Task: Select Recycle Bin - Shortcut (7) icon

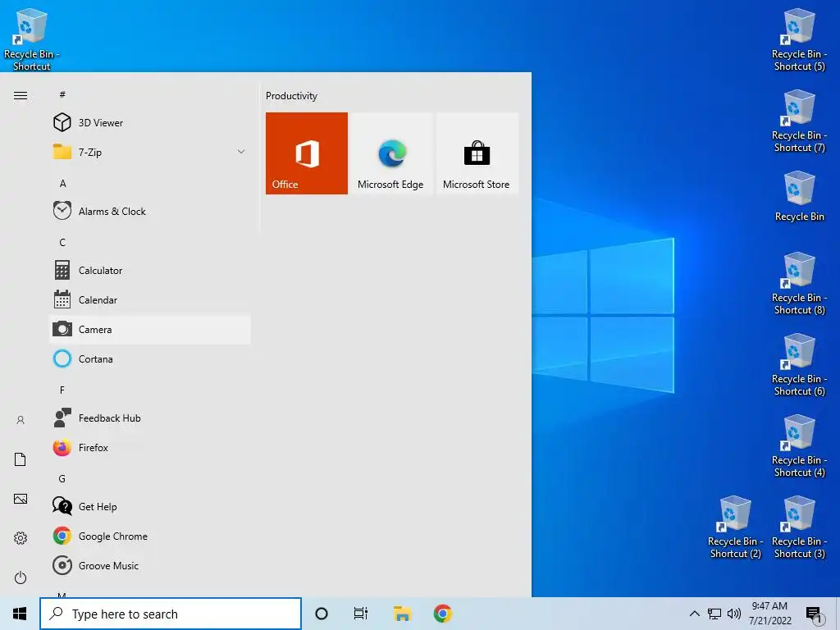Action: point(799,121)
